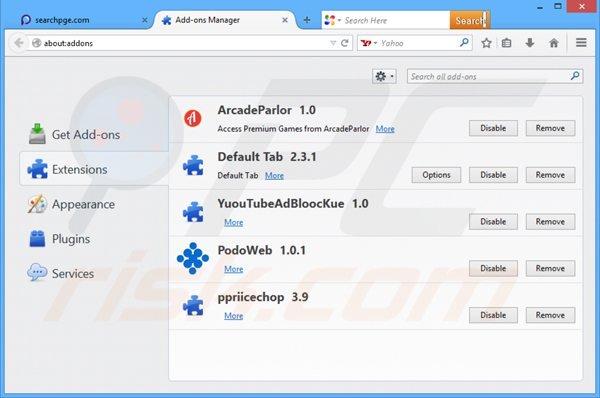The height and width of the screenshot is (398, 600).
Task: Remove the Default Tab extension
Action: [550, 175]
